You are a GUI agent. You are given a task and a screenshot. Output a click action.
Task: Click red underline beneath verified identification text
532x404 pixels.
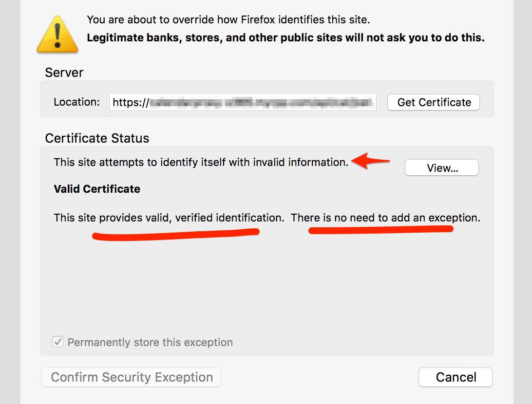pyautogui.click(x=175, y=235)
